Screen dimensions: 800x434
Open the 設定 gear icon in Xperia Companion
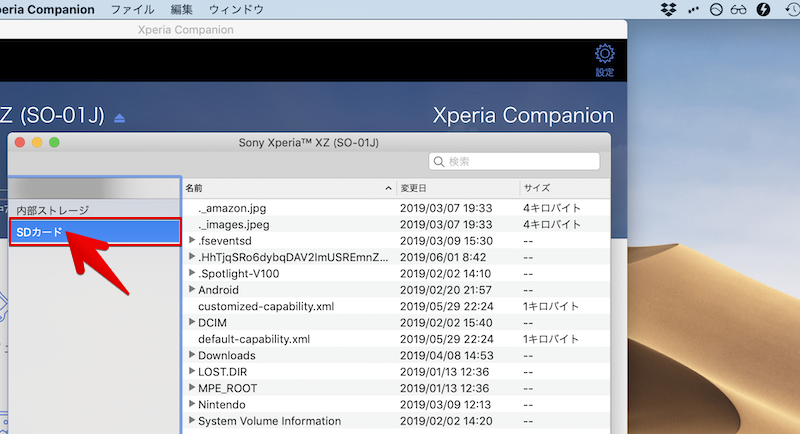click(604, 57)
